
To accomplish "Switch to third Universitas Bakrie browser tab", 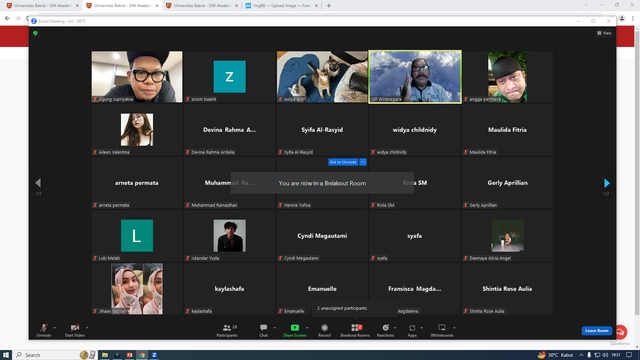I will click(202, 6).
